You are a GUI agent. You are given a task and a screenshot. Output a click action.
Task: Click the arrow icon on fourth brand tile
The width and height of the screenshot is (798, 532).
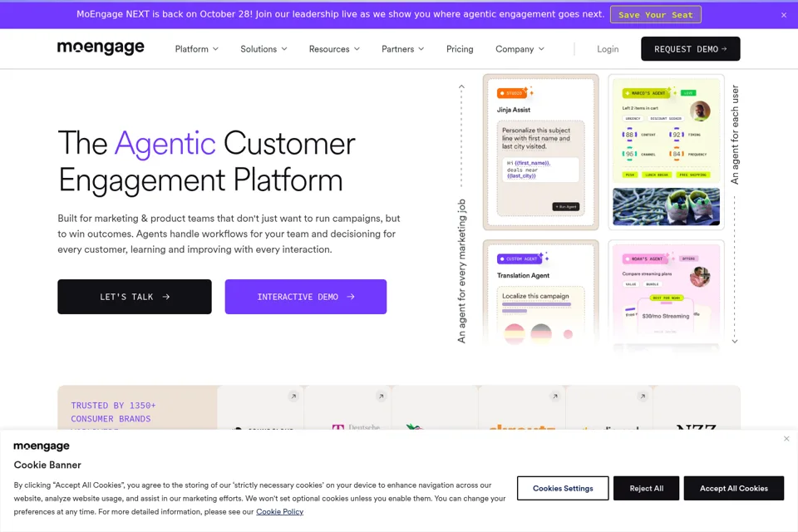(x=555, y=396)
